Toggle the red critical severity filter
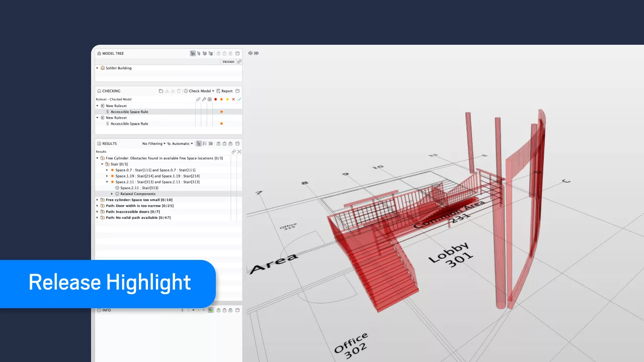The width and height of the screenshot is (644, 362). [215, 100]
